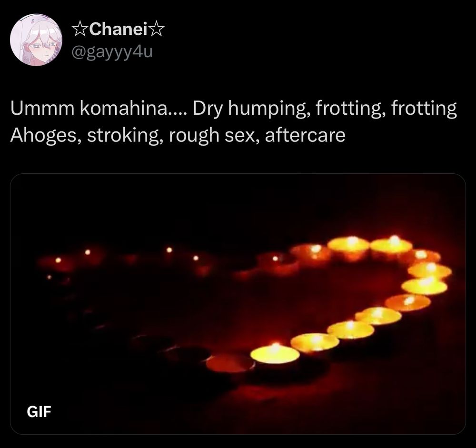Click the star after Chanei's name
Viewport: 476px width, 448px height.
pyautogui.click(x=157, y=30)
